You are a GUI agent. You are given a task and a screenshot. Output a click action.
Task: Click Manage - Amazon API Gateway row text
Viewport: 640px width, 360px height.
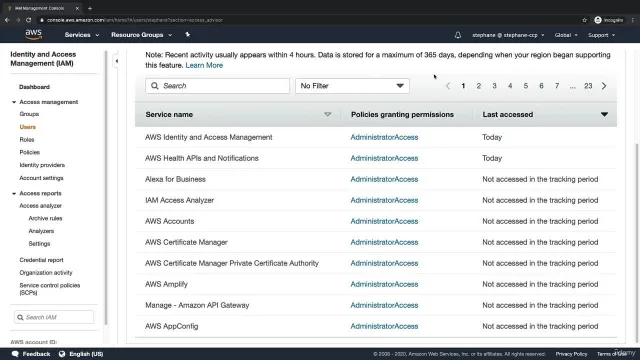[197, 305]
